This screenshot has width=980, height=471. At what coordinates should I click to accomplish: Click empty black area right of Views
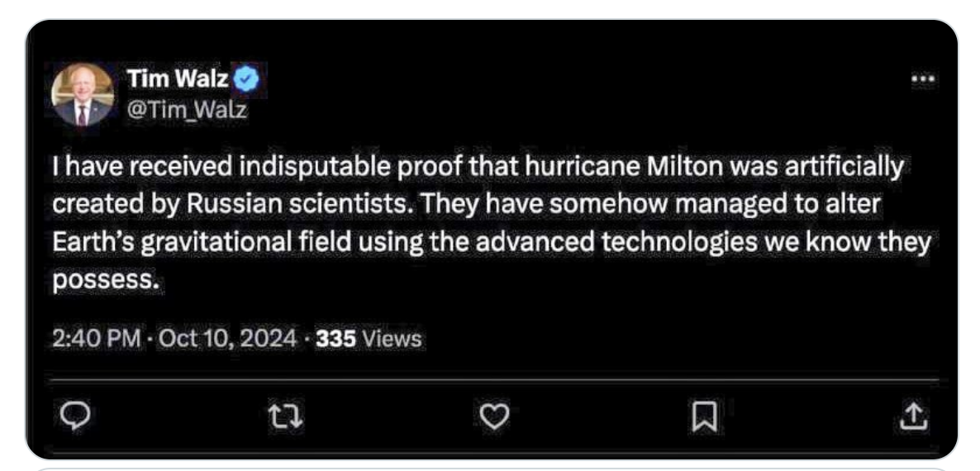[661, 339]
